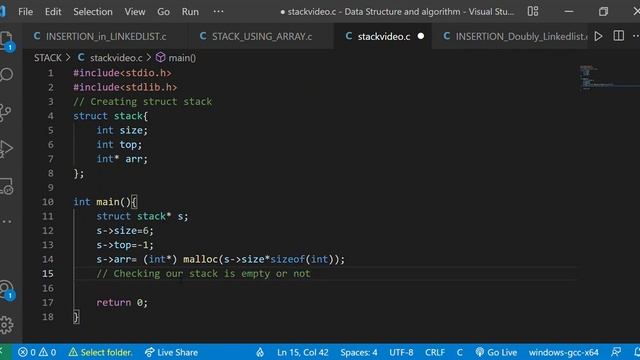Click Ln 15, Col 42 cursor position
The width and height of the screenshot is (640, 360).
pos(302,352)
